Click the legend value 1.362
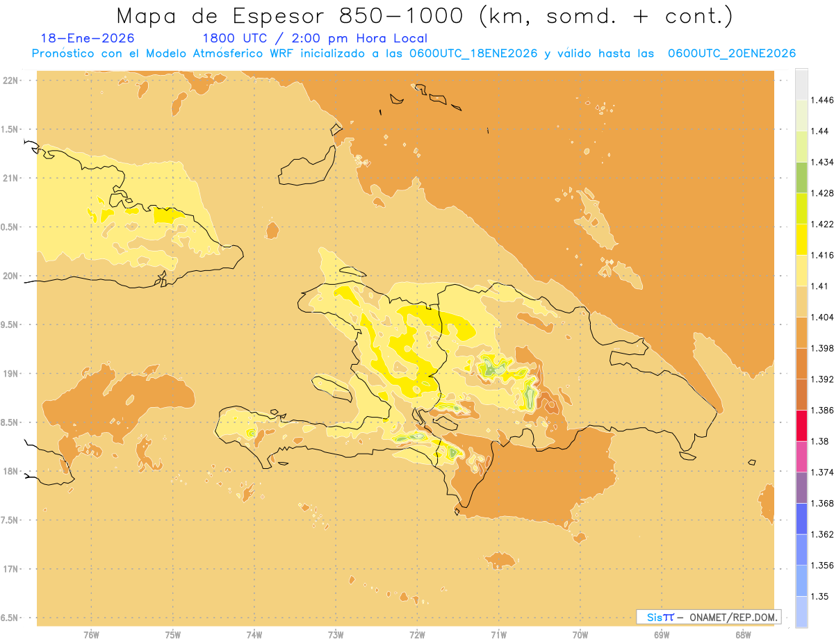The image size is (834, 644). (x=821, y=534)
